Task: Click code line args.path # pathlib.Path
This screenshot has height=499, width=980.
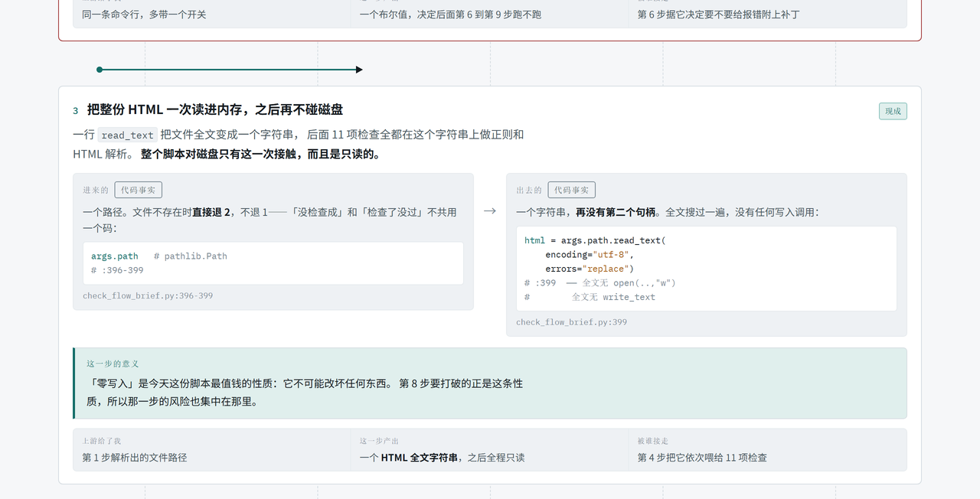Action: (x=159, y=256)
